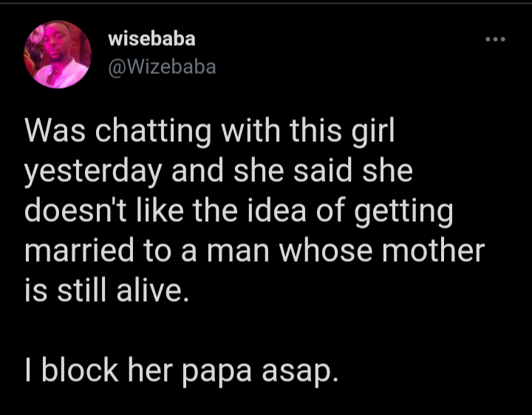532x415 pixels.
Task: Click the @Wizebaba handle
Action: click(x=162, y=67)
